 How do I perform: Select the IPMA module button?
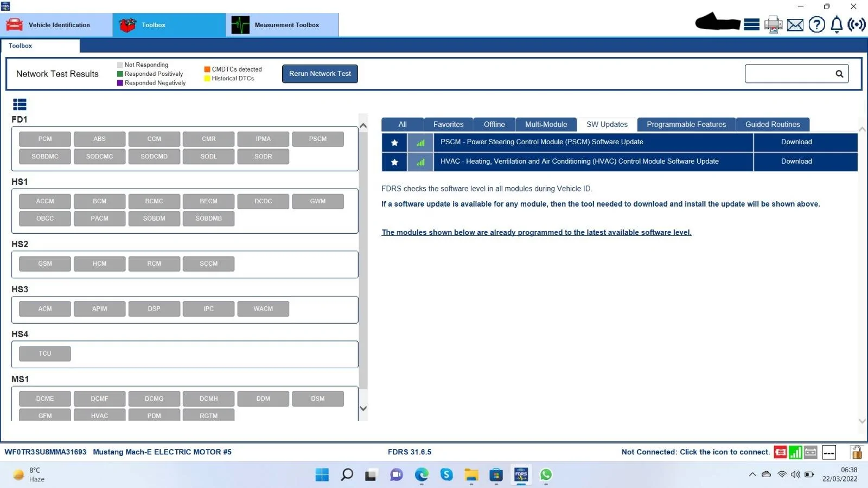pos(263,139)
